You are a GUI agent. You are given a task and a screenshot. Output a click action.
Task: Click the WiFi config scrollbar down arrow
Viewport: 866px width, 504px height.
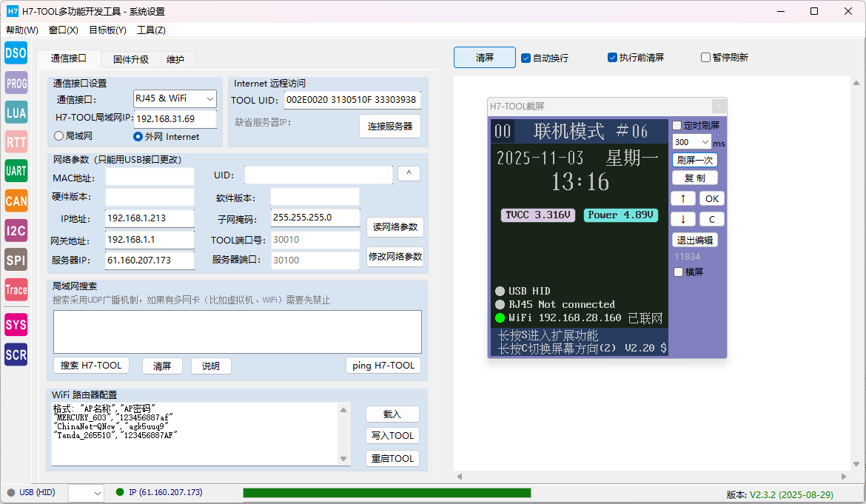tap(343, 459)
